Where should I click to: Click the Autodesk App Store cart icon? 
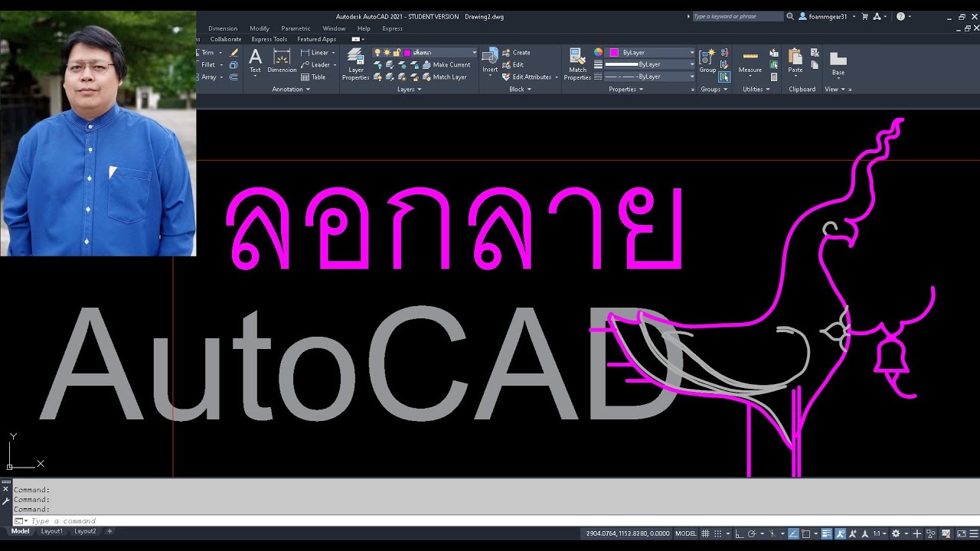point(865,16)
